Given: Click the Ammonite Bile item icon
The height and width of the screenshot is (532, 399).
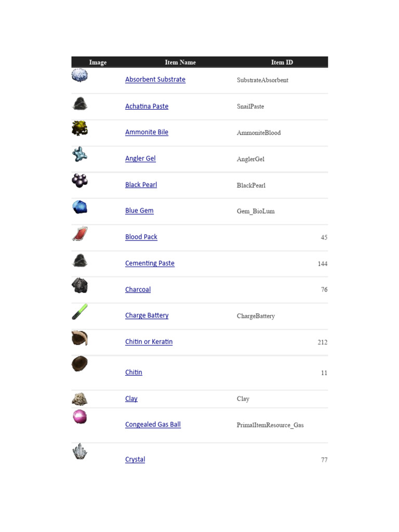Looking at the screenshot, I should point(79,128).
